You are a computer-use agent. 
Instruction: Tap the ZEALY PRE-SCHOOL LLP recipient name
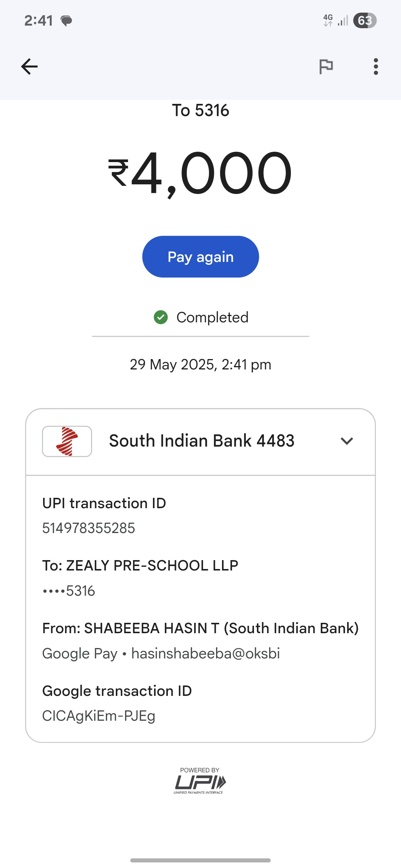pos(152,565)
